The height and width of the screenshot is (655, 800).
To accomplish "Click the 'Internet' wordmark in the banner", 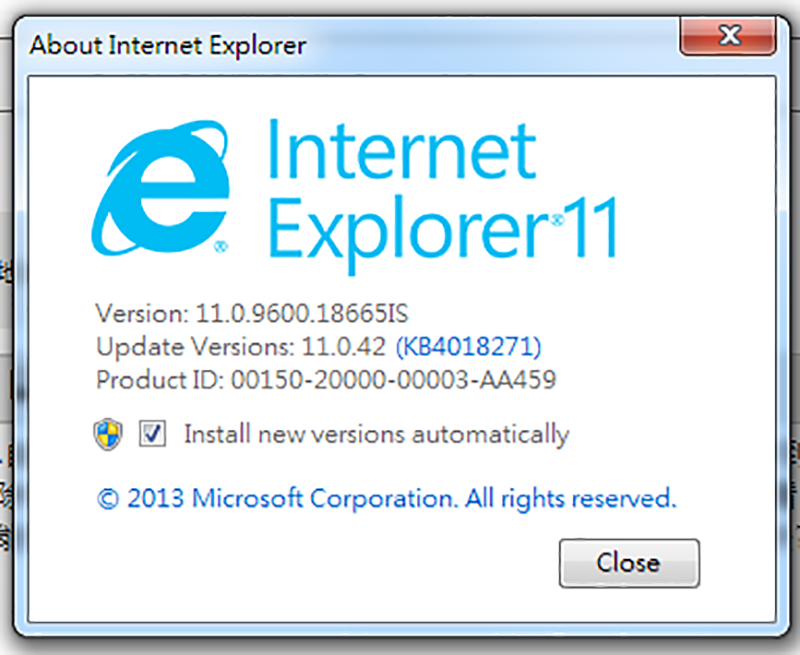I will point(402,149).
